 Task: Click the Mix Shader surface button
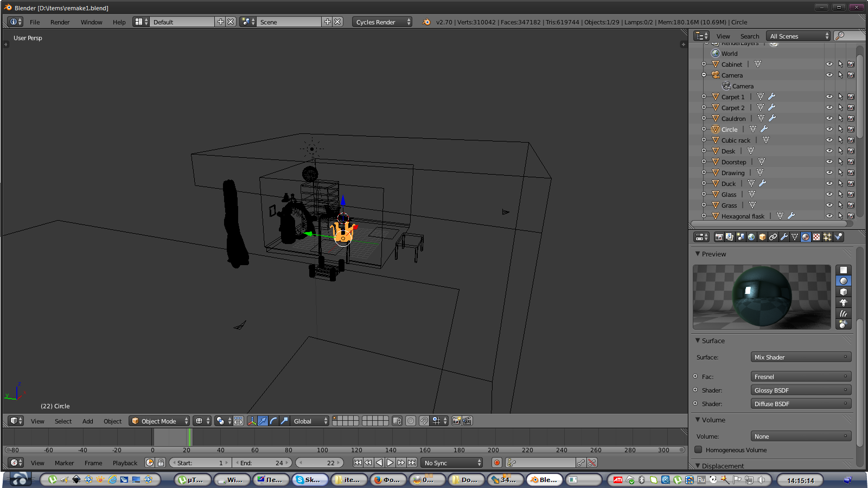(x=801, y=357)
